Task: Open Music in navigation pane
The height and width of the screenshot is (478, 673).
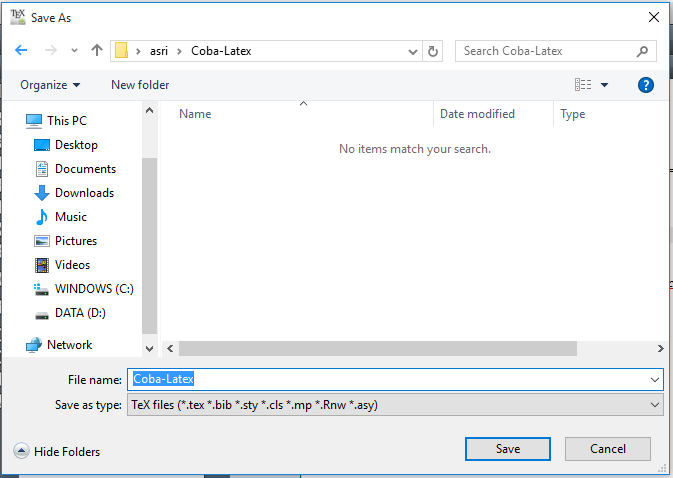Action: 61,217
